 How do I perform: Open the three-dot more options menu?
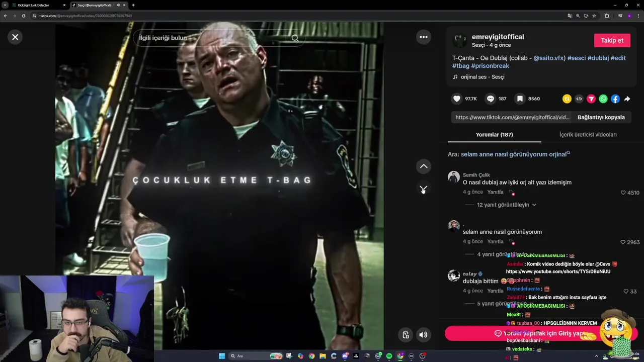coord(424,37)
